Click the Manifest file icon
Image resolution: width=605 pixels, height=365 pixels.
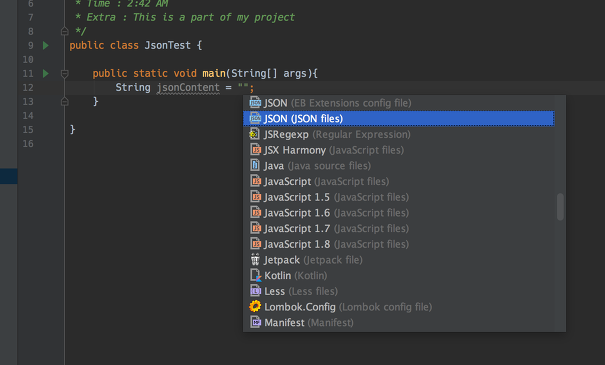(x=255, y=323)
